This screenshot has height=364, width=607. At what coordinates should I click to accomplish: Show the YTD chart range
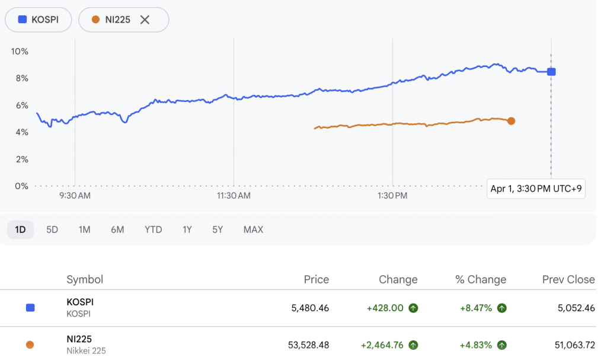click(153, 229)
